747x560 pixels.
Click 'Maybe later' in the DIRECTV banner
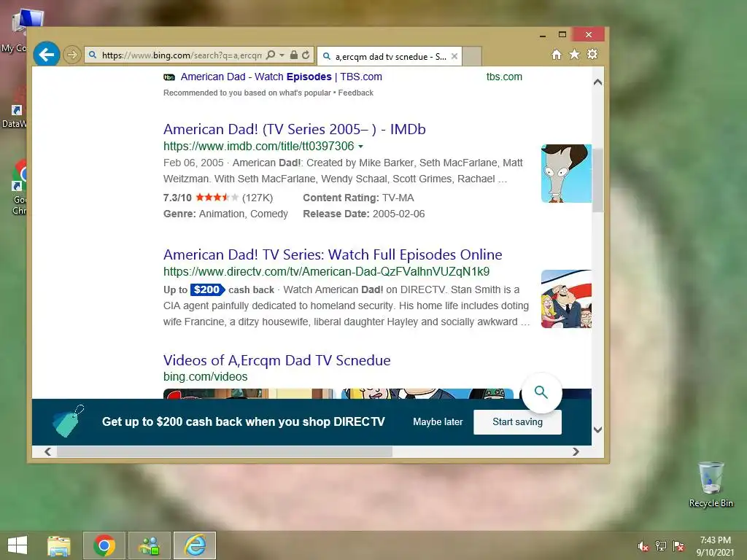[438, 422]
